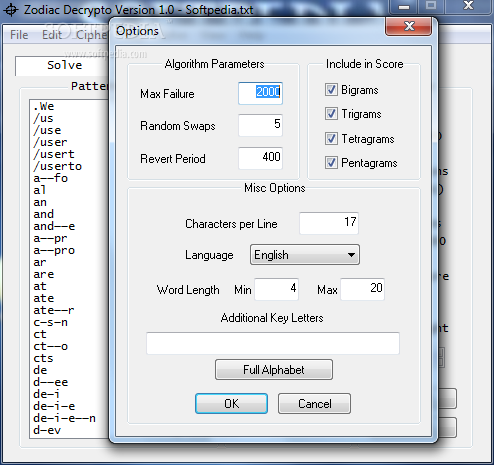Select pattern 'and' in the list
The image size is (494, 465).
43,214
